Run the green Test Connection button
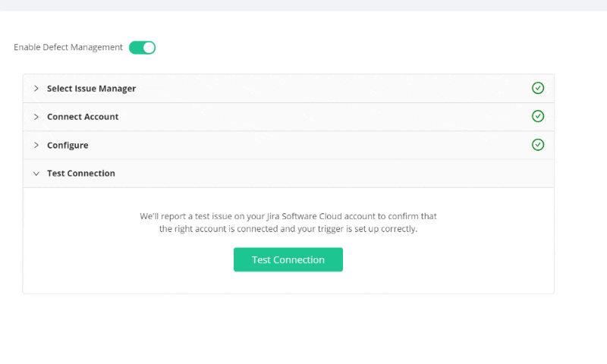Image resolution: width=607 pixels, height=364 pixels. click(288, 259)
